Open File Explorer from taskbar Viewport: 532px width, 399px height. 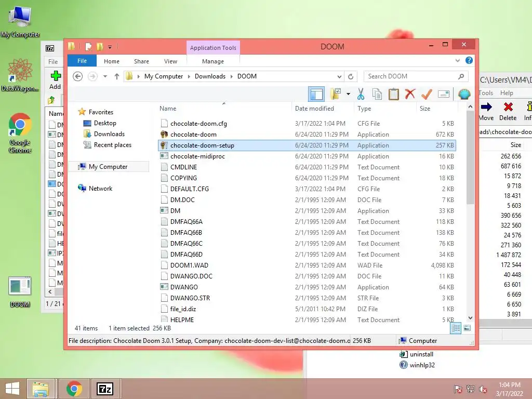tap(41, 389)
